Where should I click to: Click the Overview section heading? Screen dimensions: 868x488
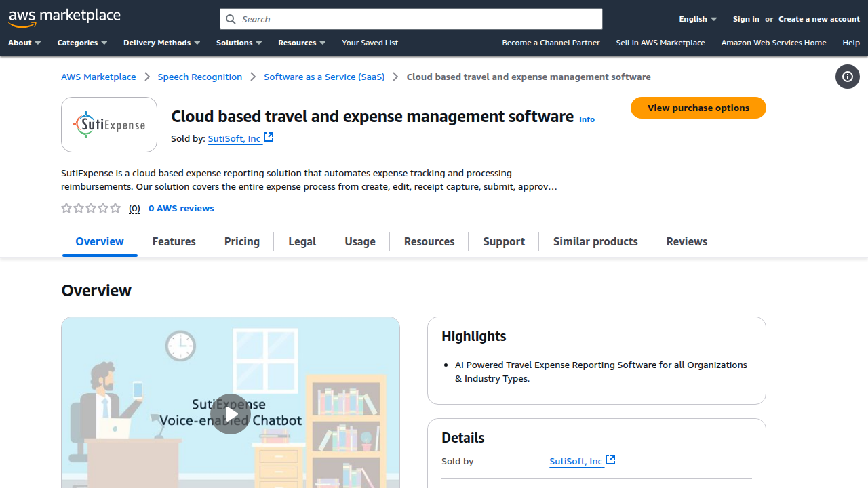coord(96,291)
